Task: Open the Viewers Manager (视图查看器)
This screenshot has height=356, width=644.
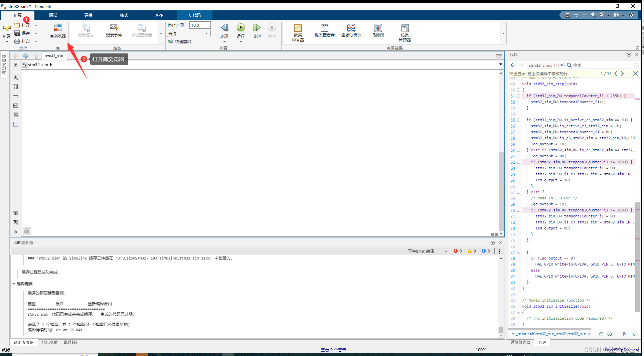Action: pos(324,31)
